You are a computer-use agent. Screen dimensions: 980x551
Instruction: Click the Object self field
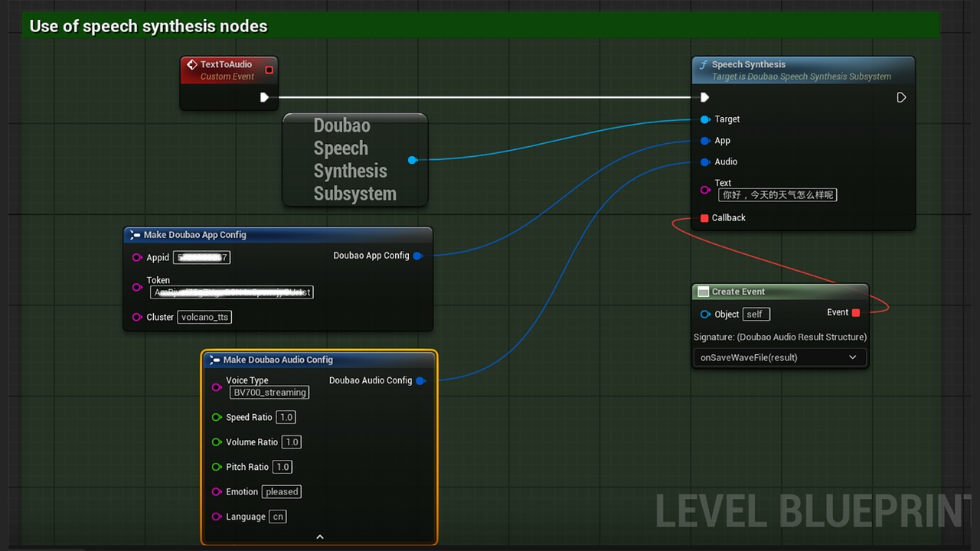click(x=756, y=315)
